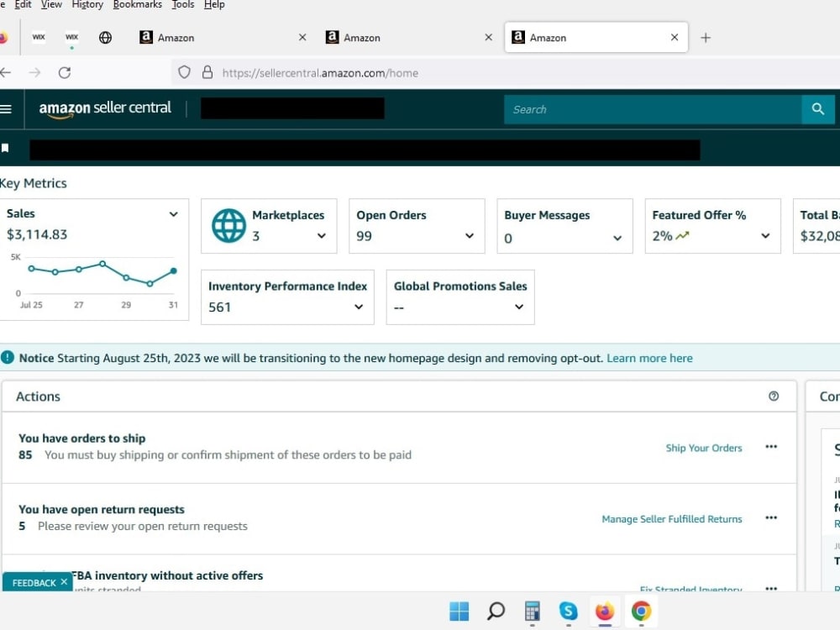
Task: Click the Notice info icon
Action: click(8, 357)
